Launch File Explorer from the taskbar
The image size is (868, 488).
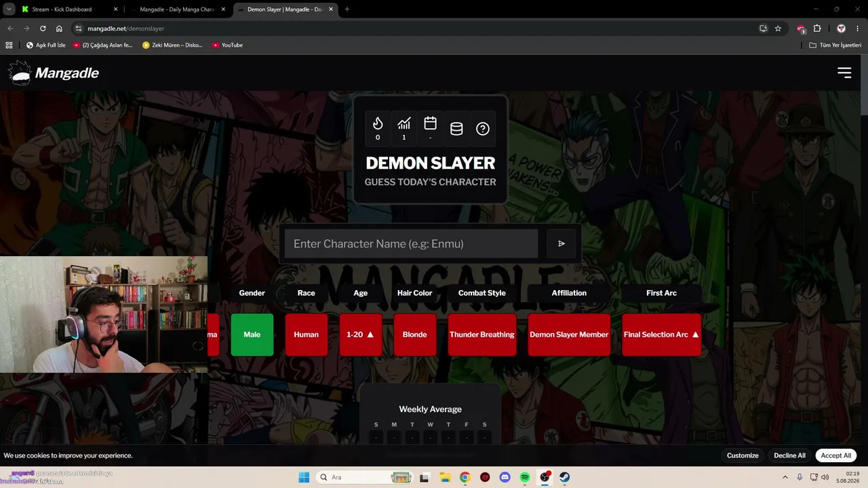(x=444, y=477)
